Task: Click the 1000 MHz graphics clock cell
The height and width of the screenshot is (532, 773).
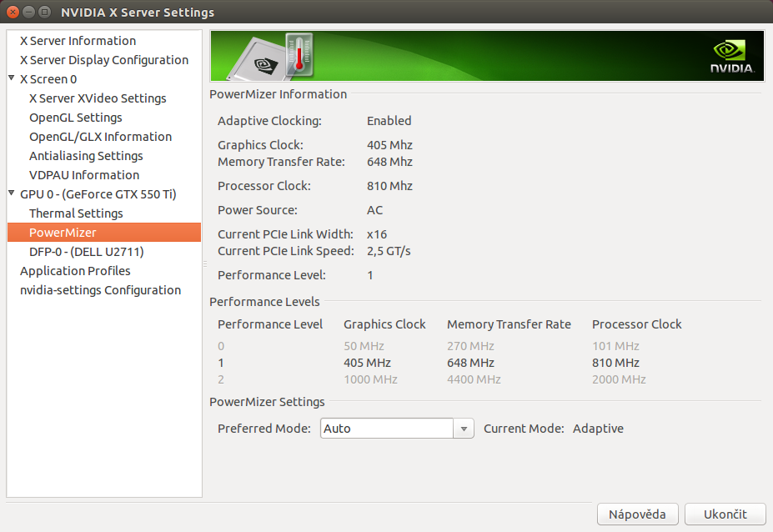Action: click(x=370, y=379)
